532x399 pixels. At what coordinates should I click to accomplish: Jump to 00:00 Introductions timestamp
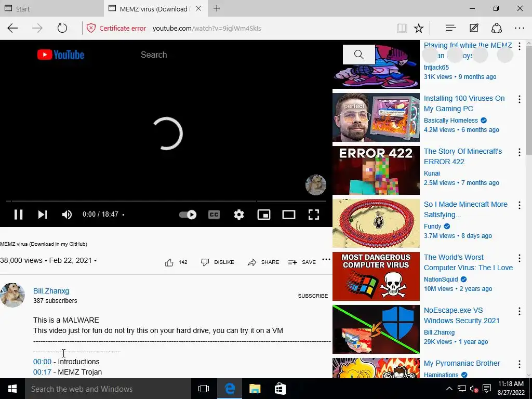click(x=43, y=362)
